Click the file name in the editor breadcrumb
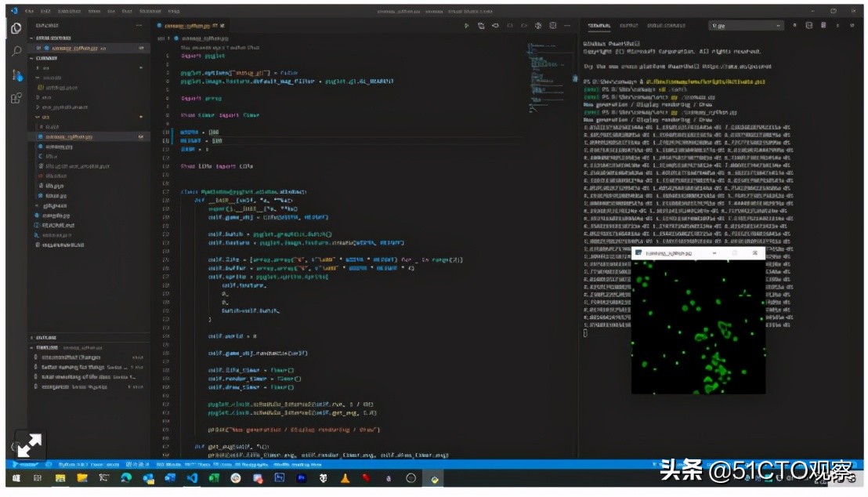 (204, 38)
